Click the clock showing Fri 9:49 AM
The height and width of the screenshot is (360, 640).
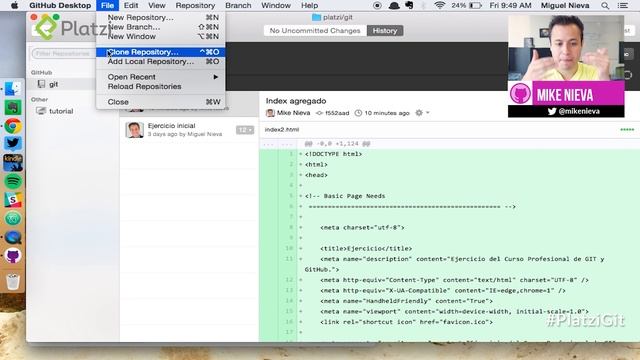510,5
